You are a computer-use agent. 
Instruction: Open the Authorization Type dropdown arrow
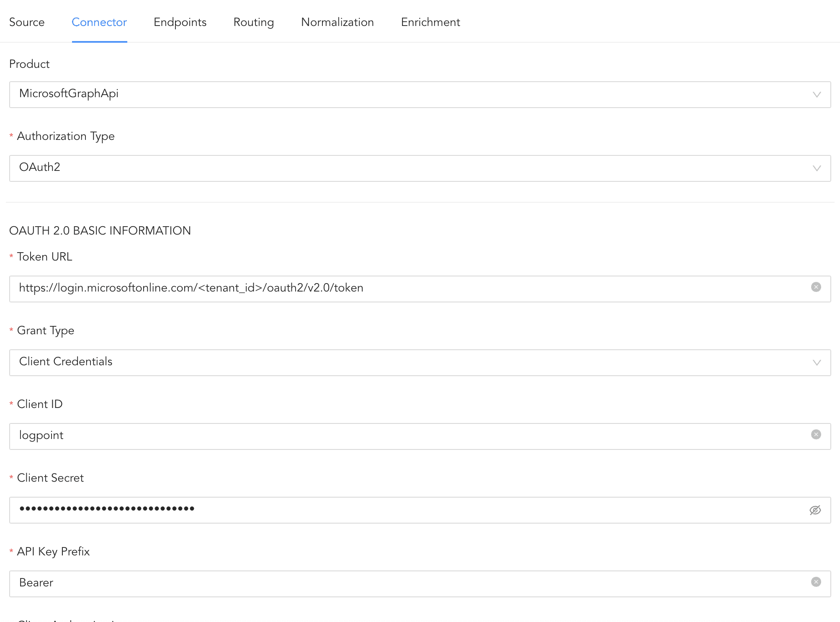[x=817, y=168]
